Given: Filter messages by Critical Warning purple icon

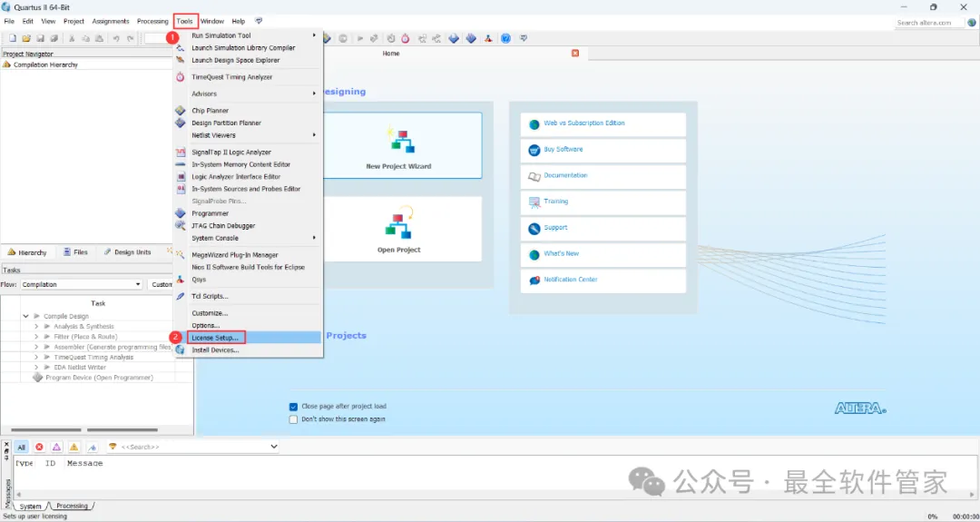Looking at the screenshot, I should [x=57, y=447].
